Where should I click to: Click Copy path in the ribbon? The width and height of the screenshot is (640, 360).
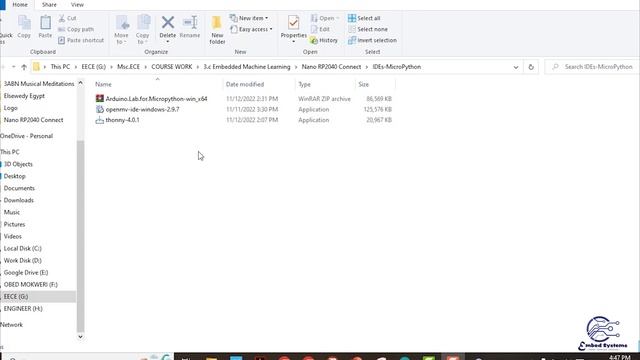coord(76,29)
